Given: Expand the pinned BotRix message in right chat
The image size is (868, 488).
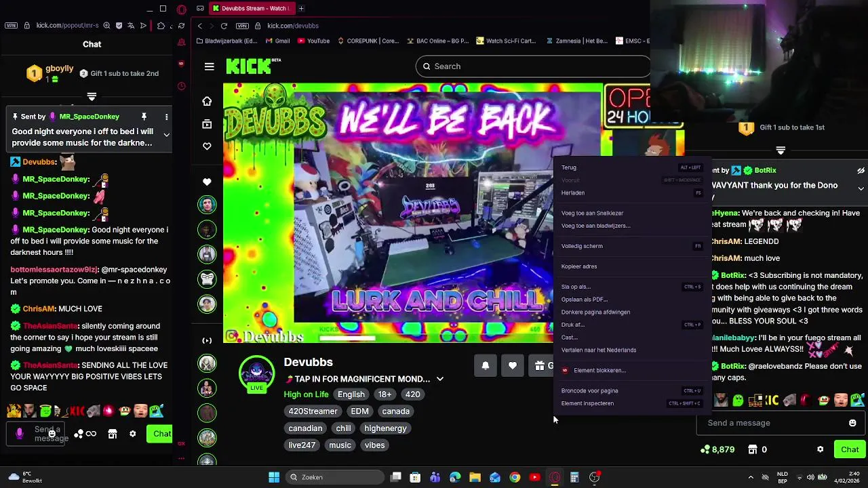Looking at the screenshot, I should pyautogui.click(x=861, y=188).
